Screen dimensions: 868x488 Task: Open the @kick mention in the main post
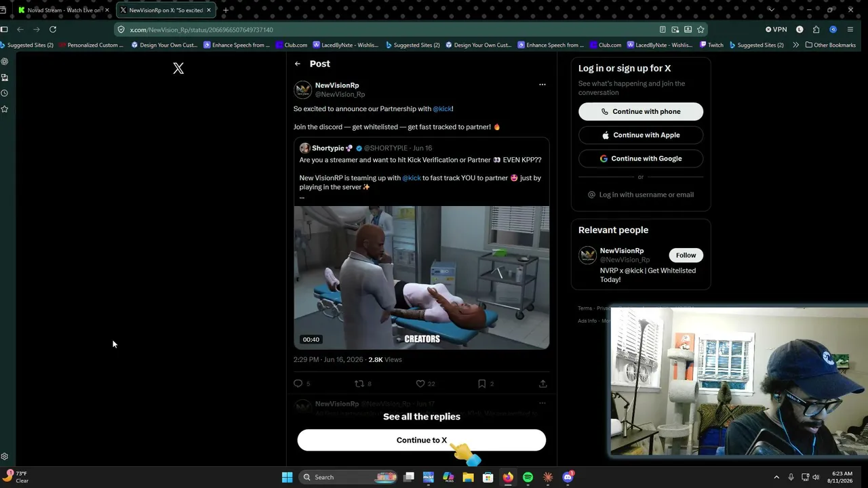click(x=442, y=109)
